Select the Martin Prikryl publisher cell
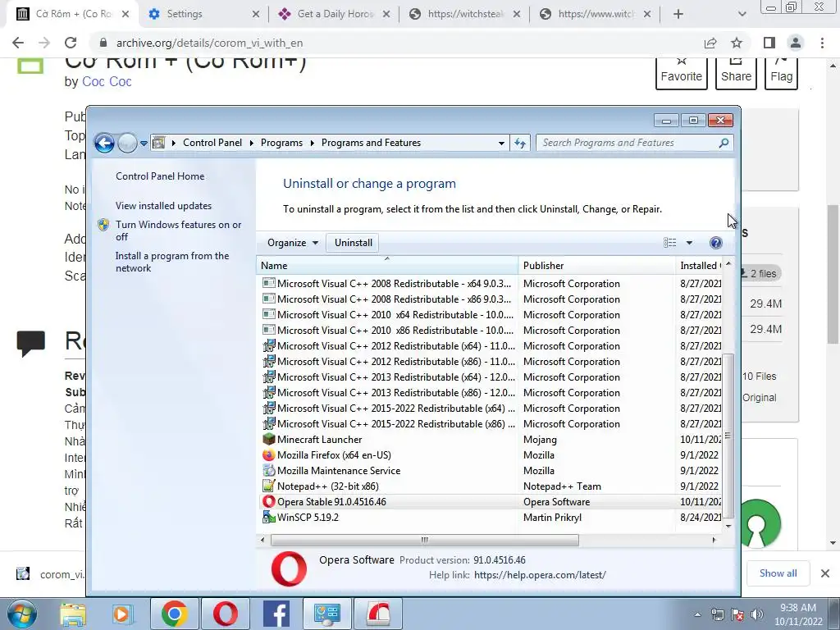Viewport: 840px width, 630px height. coord(552,517)
